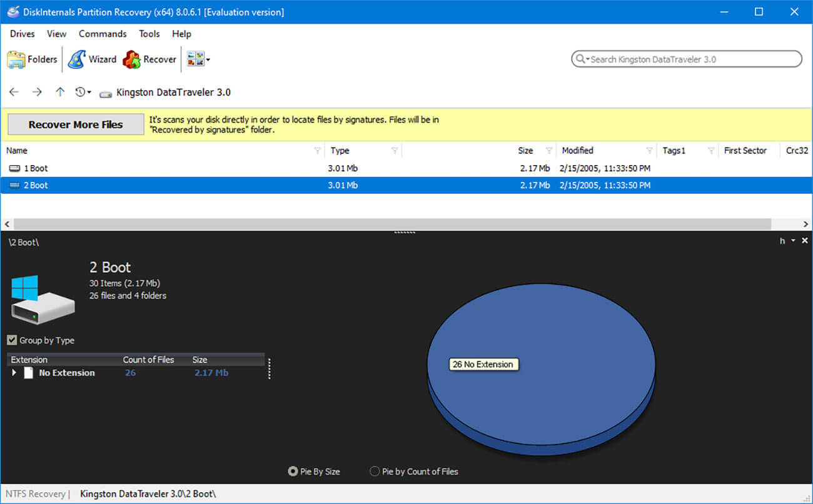The image size is (813, 504).
Task: Click the Recover More Files button
Action: pyautogui.click(x=76, y=124)
